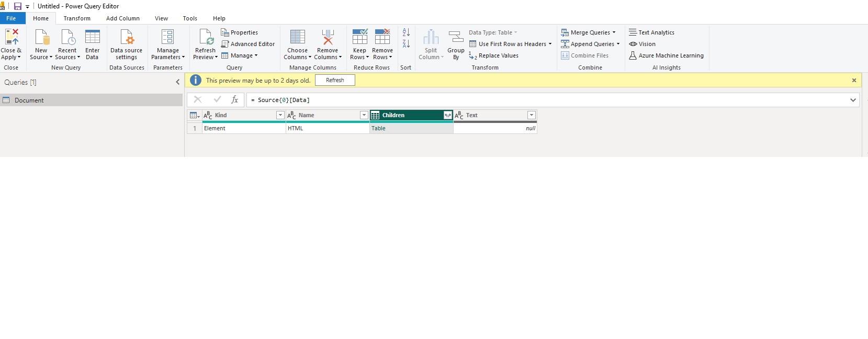Click the Choose Columns icon
The height and width of the screenshot is (339, 868).
(x=297, y=37)
